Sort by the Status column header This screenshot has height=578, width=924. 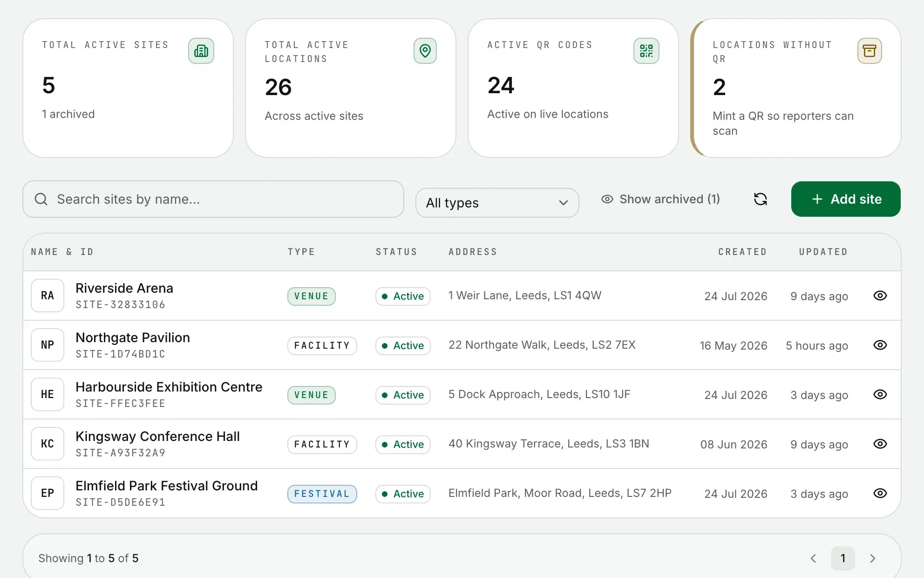[396, 252]
